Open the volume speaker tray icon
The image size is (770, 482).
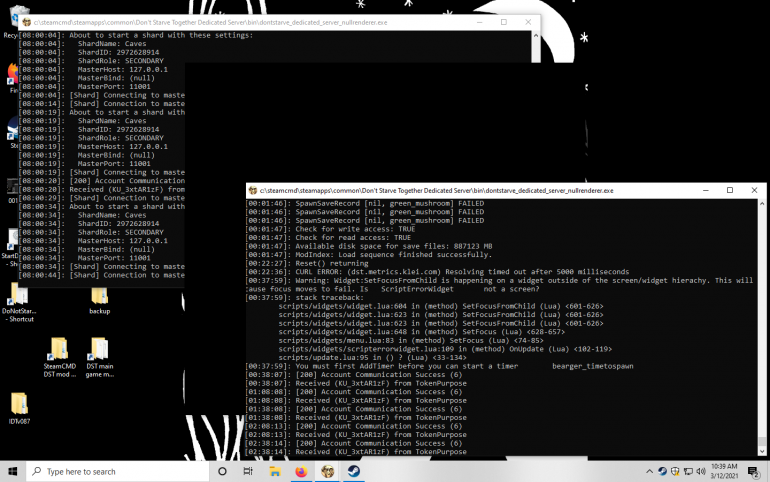(x=701, y=472)
